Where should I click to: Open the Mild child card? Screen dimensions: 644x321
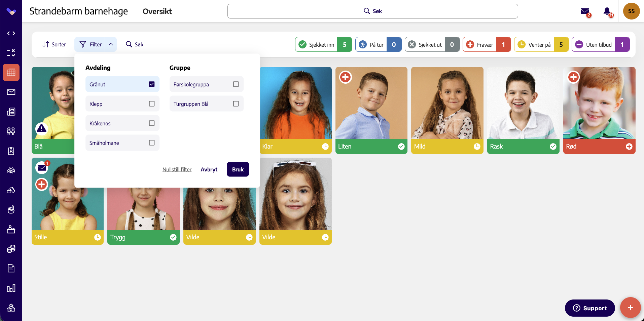(447, 110)
